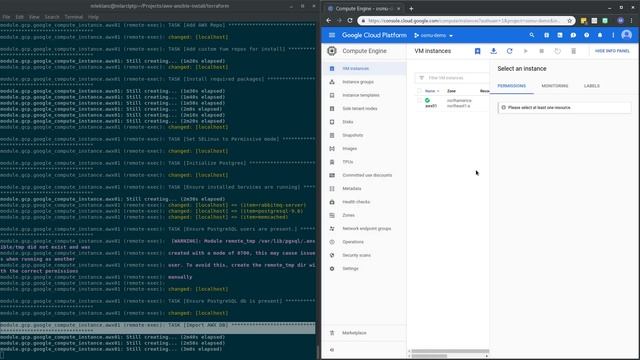The height and width of the screenshot is (360, 640).
Task: Open Security scans in sidebar
Action: 356,255
